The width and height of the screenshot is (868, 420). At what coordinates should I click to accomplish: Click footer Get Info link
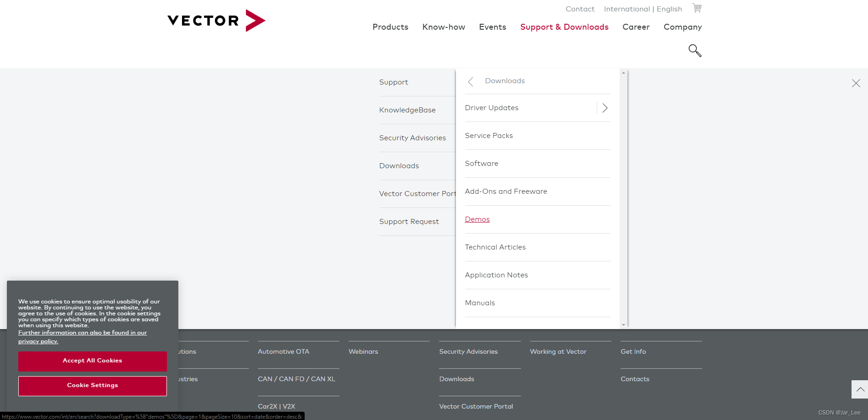pos(633,352)
